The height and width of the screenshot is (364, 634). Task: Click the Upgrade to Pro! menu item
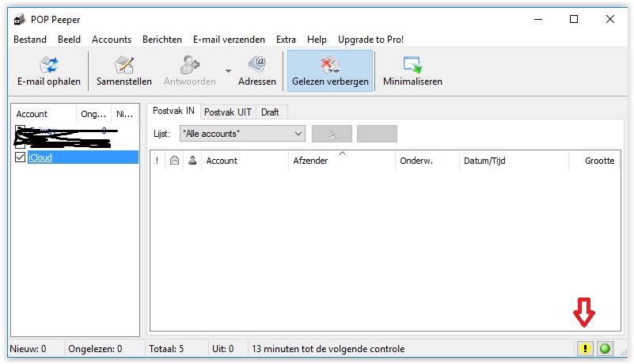[x=370, y=40]
